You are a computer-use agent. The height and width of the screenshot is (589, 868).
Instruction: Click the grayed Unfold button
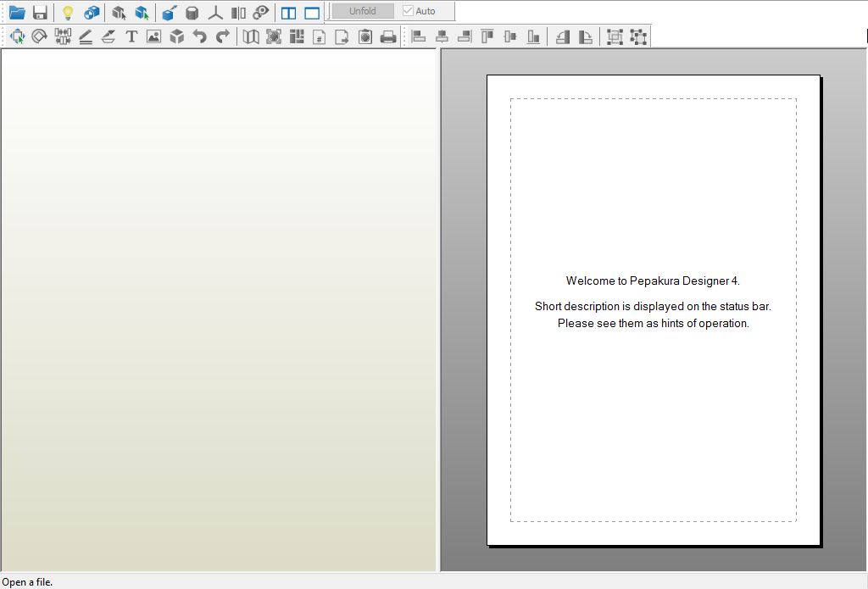pyautogui.click(x=363, y=11)
